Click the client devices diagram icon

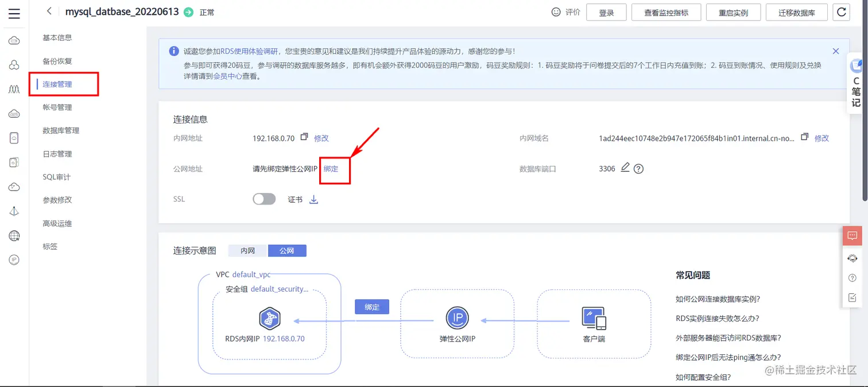click(x=594, y=318)
